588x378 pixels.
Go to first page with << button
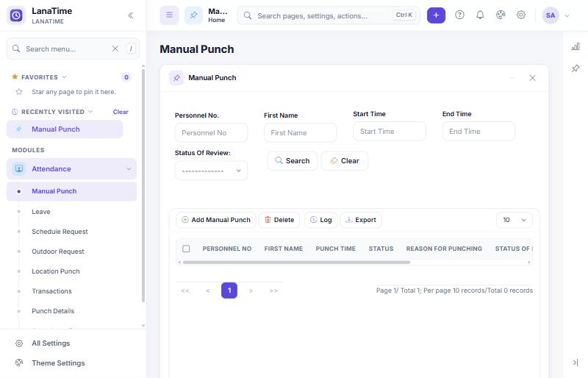pyautogui.click(x=185, y=290)
